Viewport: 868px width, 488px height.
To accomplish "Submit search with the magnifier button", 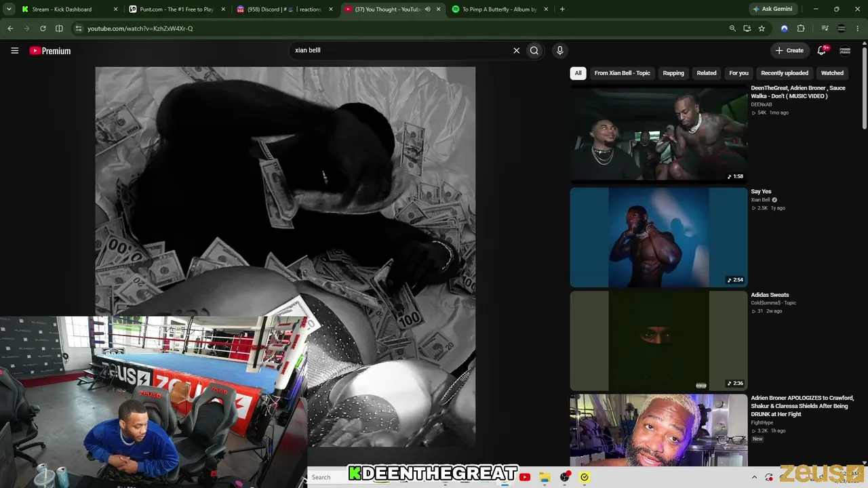I will (534, 50).
